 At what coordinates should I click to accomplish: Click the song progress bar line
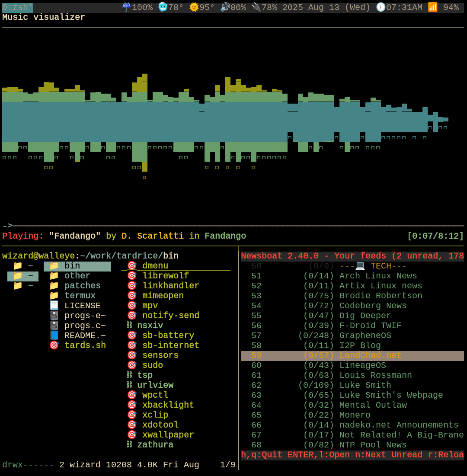click(x=238, y=226)
